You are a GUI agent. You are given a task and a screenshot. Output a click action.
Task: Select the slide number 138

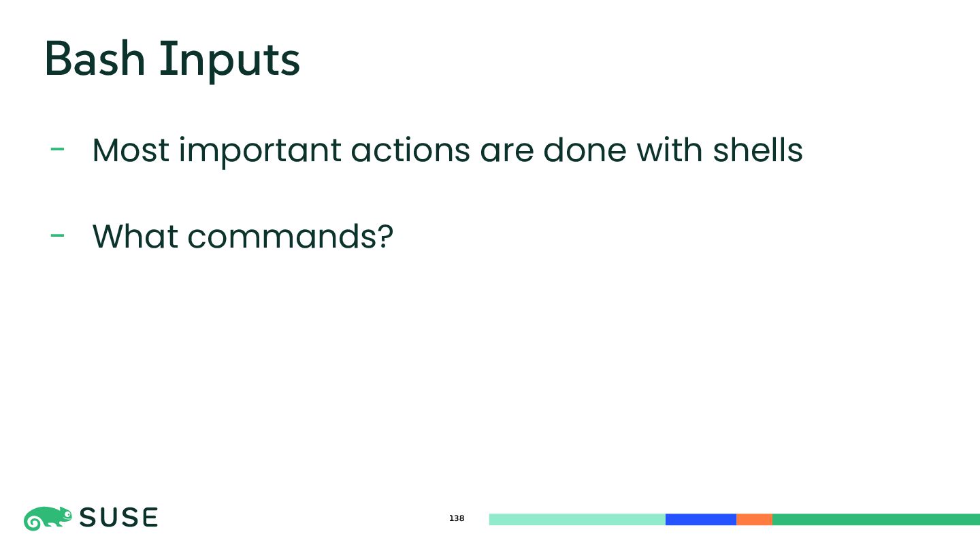pyautogui.click(x=457, y=518)
